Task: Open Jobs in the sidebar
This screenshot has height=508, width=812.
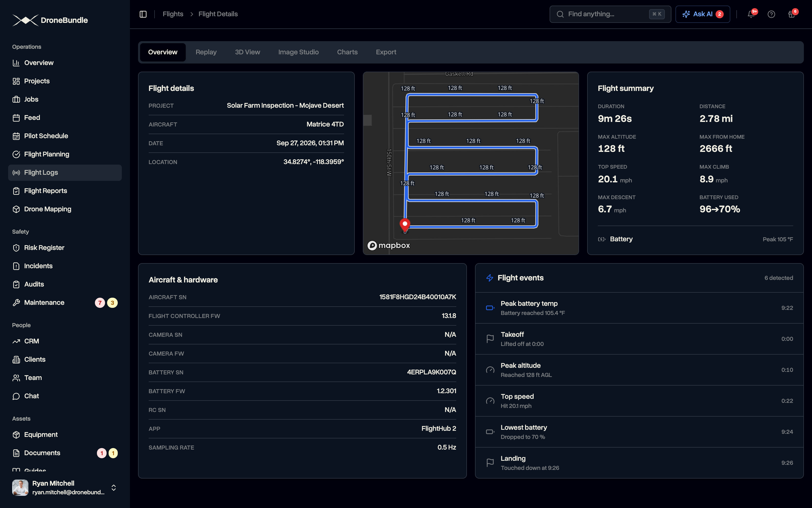Action: [65, 100]
